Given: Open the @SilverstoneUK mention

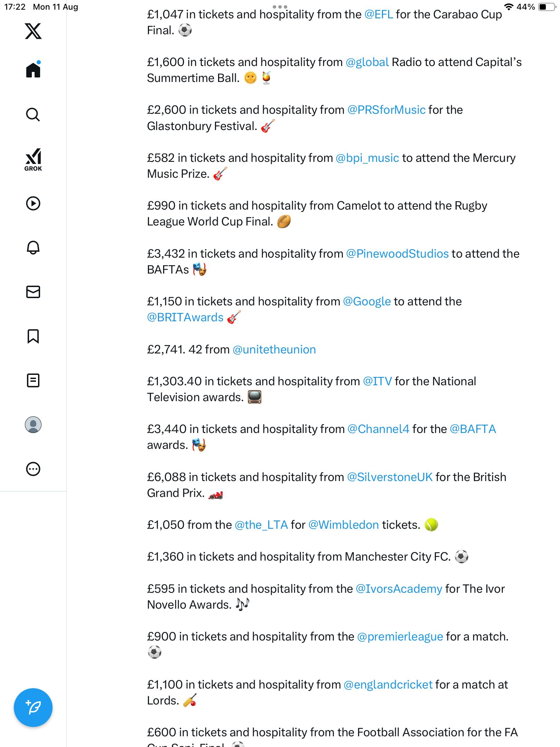Looking at the screenshot, I should coord(390,477).
